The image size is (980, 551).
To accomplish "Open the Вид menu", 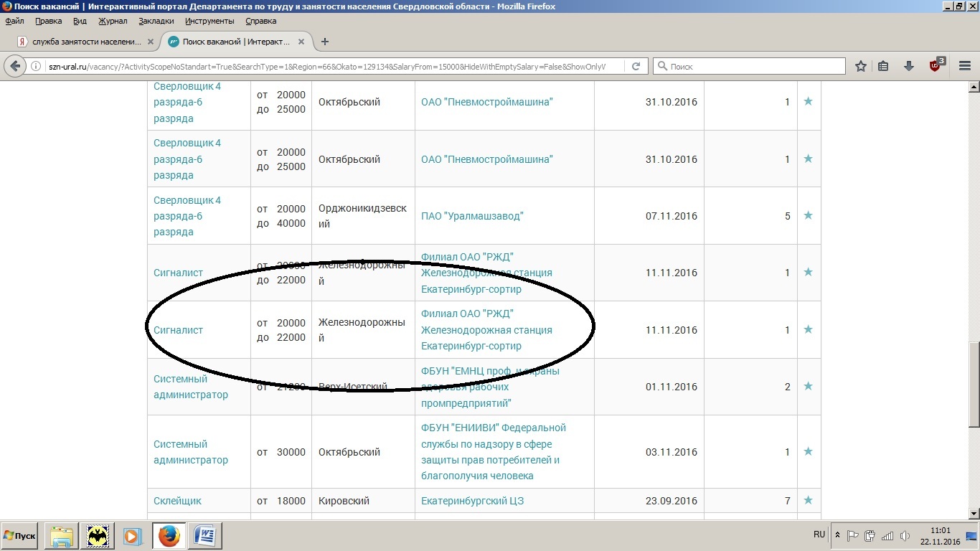I will 80,21.
